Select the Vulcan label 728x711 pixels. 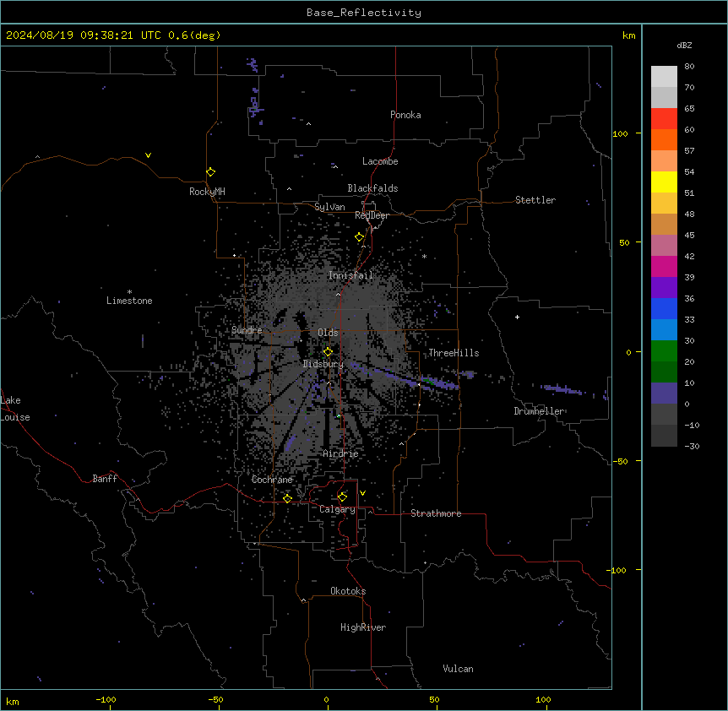click(459, 669)
